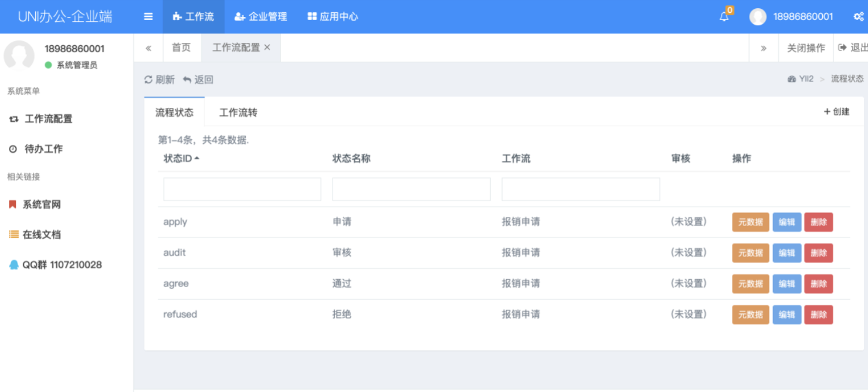Open the 关闭操作 dropdown
The width and height of the screenshot is (868, 392).
point(805,48)
